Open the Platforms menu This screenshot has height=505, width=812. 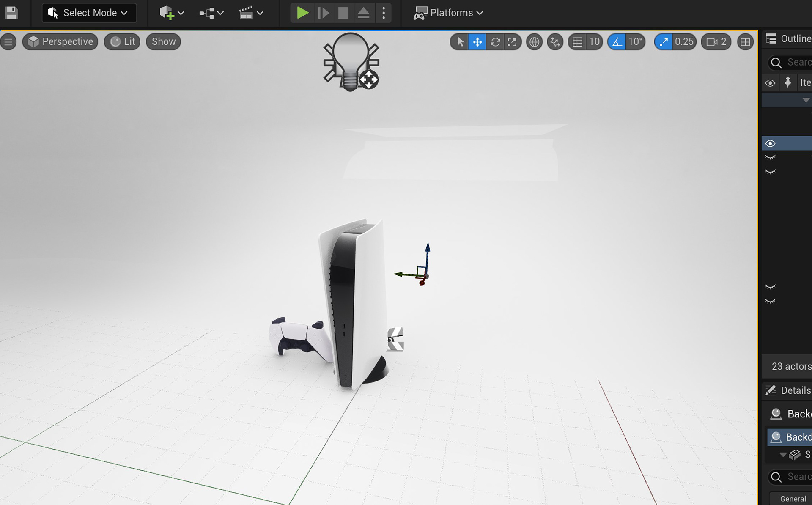(448, 13)
